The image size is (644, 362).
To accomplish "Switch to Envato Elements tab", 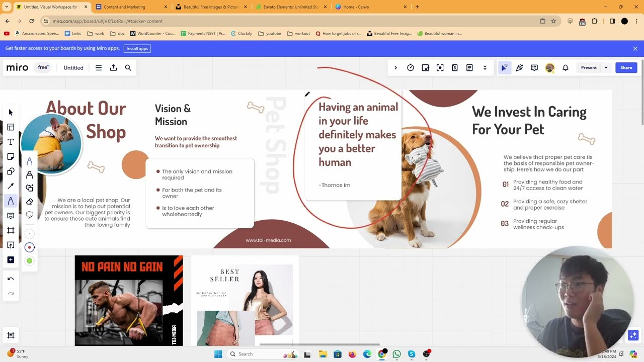I will [x=291, y=7].
